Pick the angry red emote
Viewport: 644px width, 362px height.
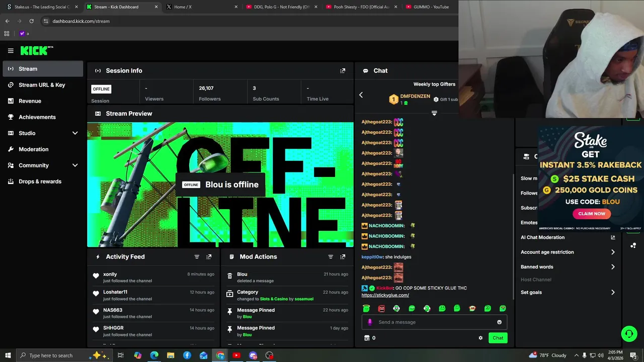[x=381, y=308]
